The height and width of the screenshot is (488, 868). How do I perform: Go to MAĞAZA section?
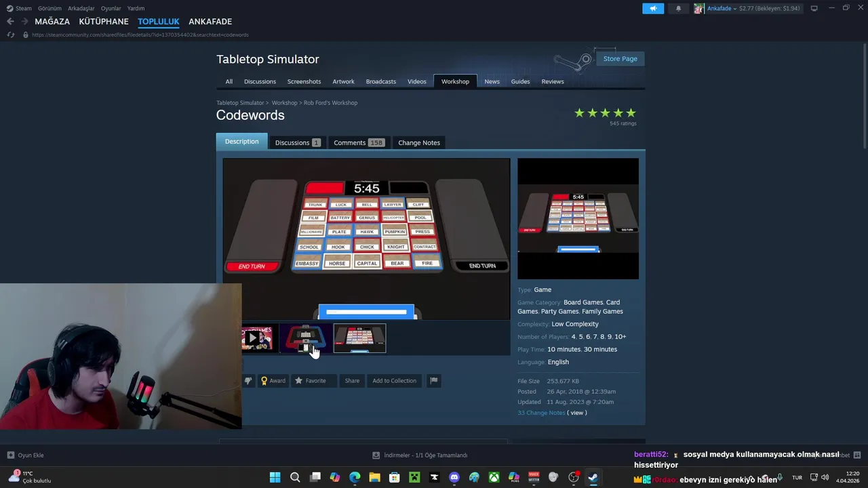pos(52,22)
